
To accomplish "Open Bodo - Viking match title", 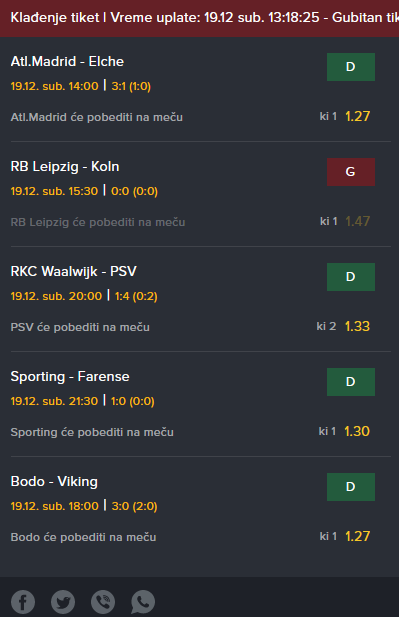I will coord(54,481).
